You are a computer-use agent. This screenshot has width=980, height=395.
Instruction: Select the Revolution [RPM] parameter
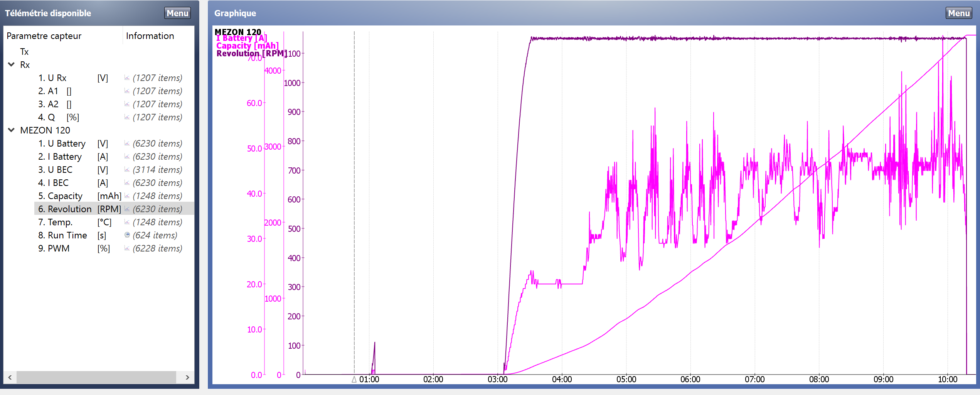[x=65, y=209]
